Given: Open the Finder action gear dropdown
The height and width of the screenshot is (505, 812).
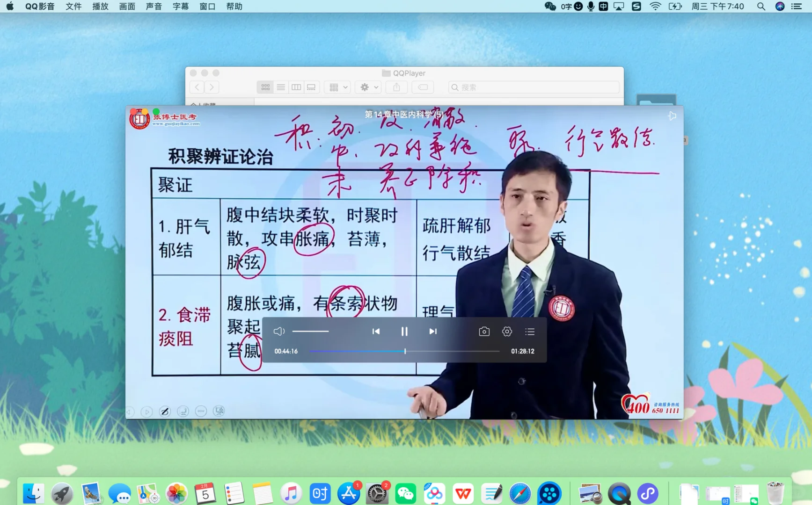Looking at the screenshot, I should point(368,87).
